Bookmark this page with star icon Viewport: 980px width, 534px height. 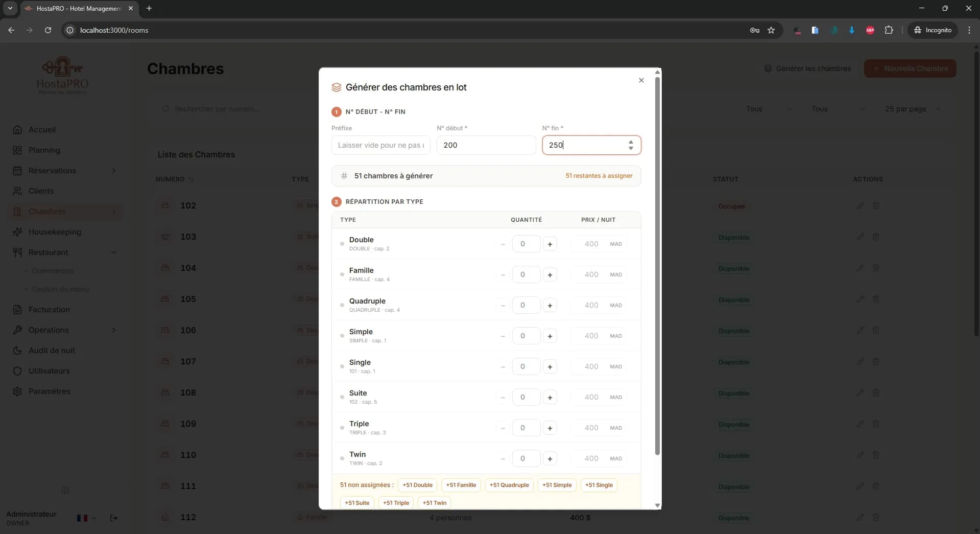pyautogui.click(x=771, y=30)
